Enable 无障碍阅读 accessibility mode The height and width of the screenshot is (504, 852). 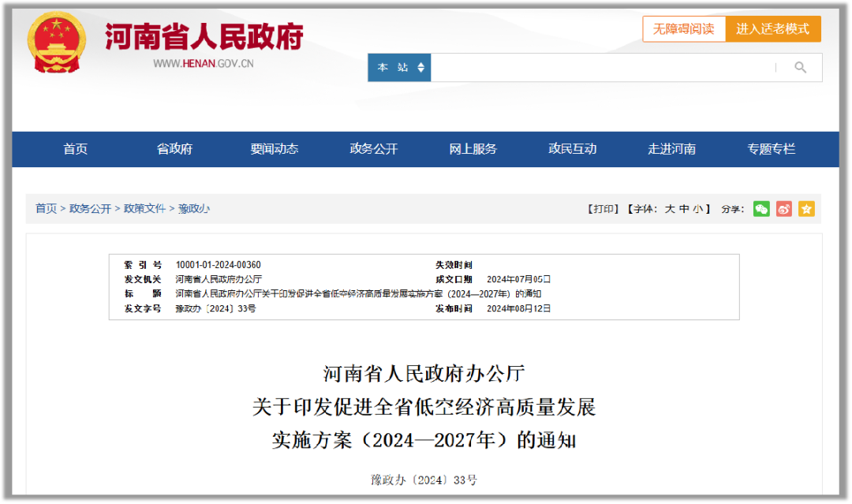(684, 29)
